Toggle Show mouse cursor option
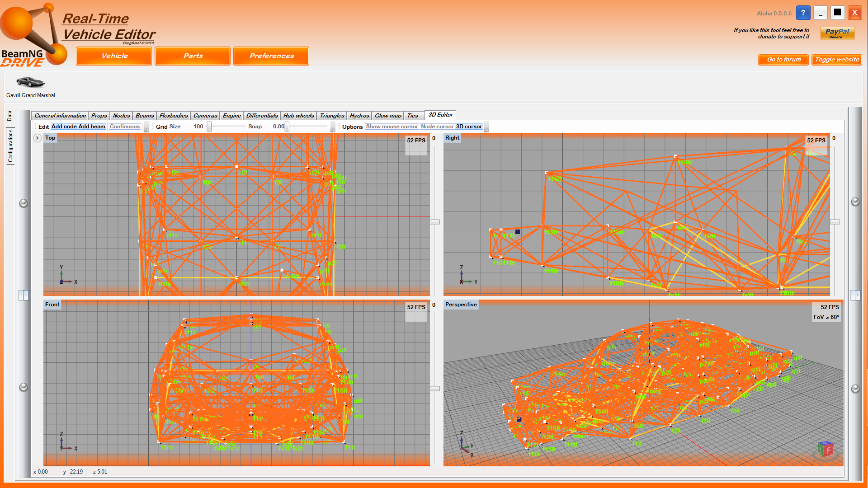Viewport: 868px width, 488px height. pos(392,127)
